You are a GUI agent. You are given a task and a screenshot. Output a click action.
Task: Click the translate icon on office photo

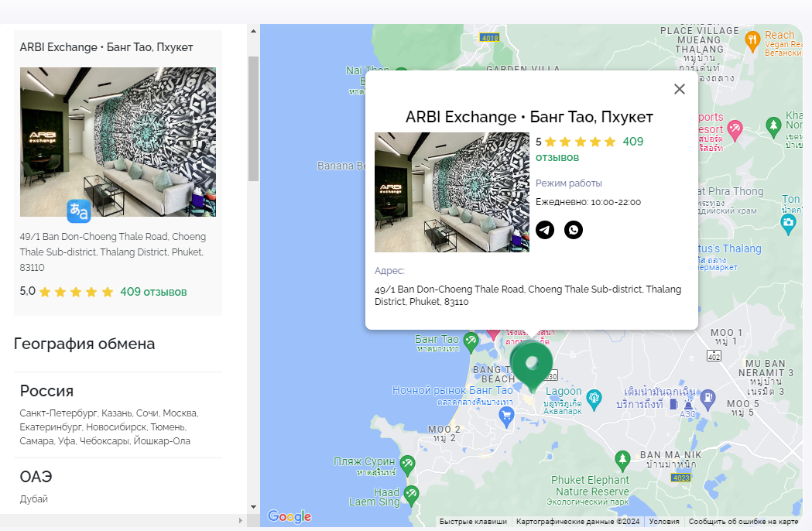(79, 211)
